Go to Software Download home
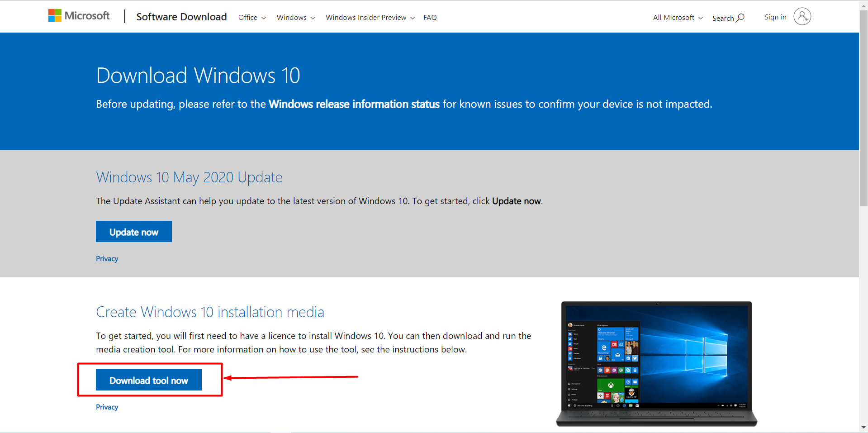This screenshot has height=433, width=868. click(x=181, y=17)
